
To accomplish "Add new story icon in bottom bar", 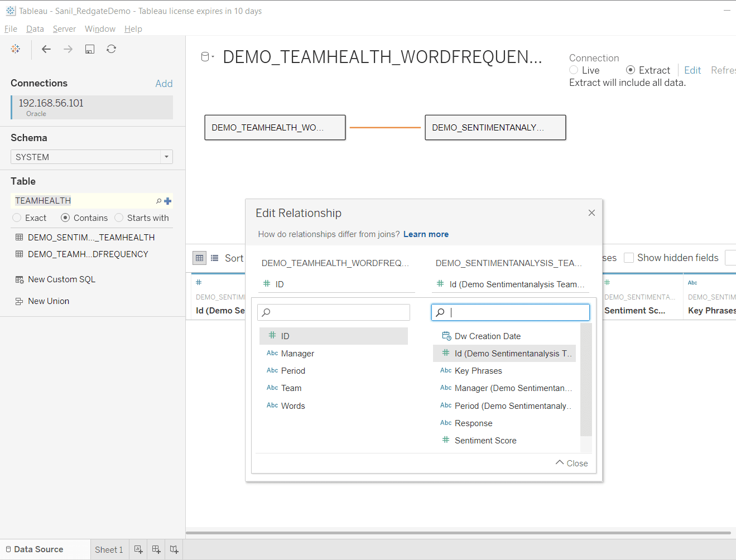I will click(x=174, y=549).
